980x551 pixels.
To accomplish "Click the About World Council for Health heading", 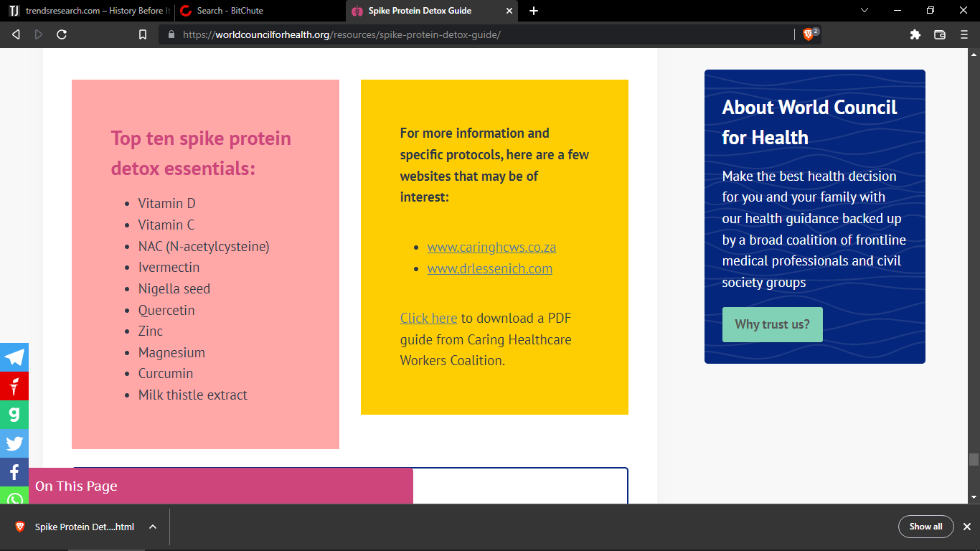I will [809, 122].
